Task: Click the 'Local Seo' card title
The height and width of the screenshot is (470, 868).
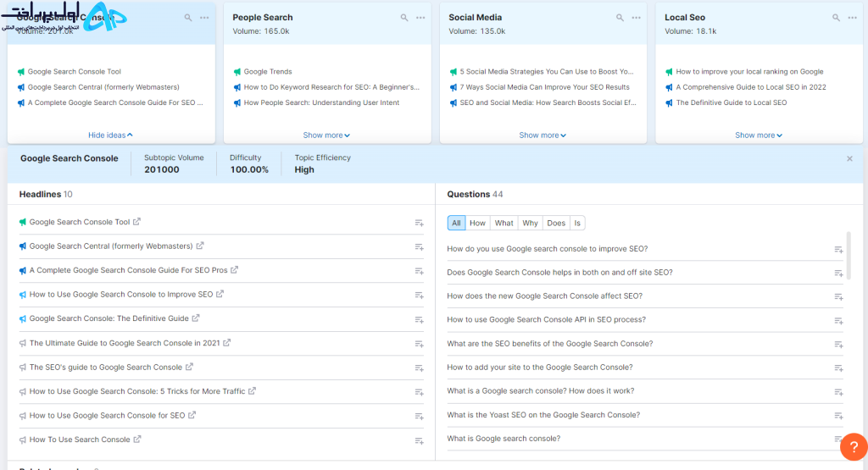Action: (685, 17)
